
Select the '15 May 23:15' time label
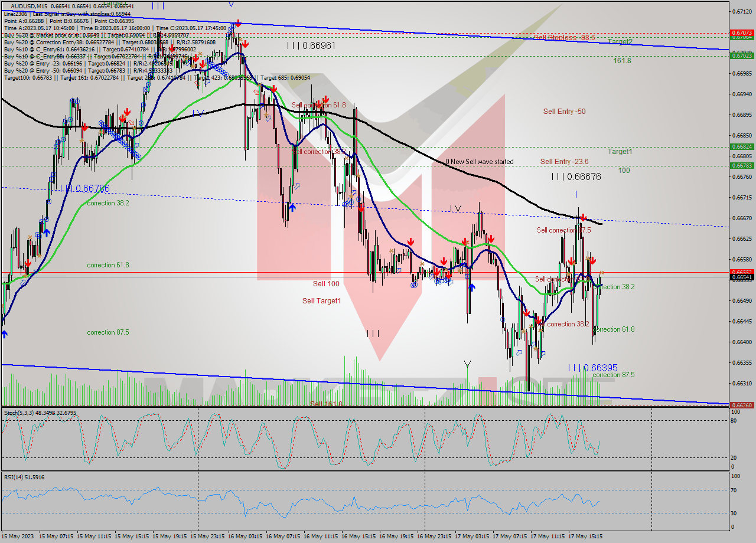pos(208,537)
